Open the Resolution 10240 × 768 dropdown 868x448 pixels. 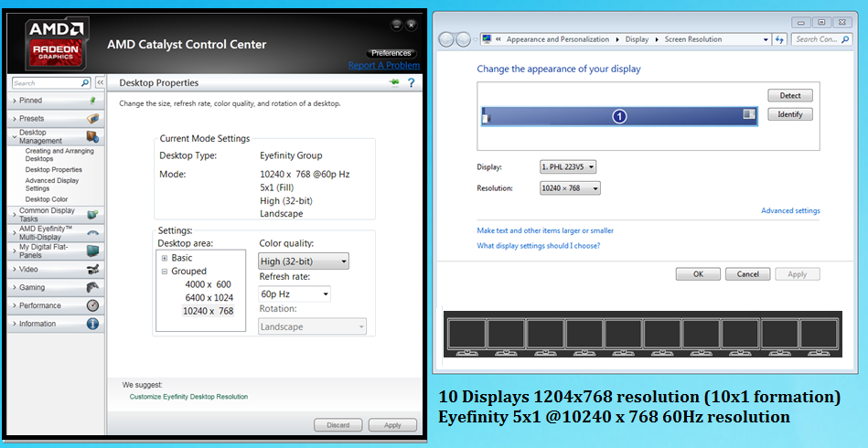pyautogui.click(x=570, y=188)
